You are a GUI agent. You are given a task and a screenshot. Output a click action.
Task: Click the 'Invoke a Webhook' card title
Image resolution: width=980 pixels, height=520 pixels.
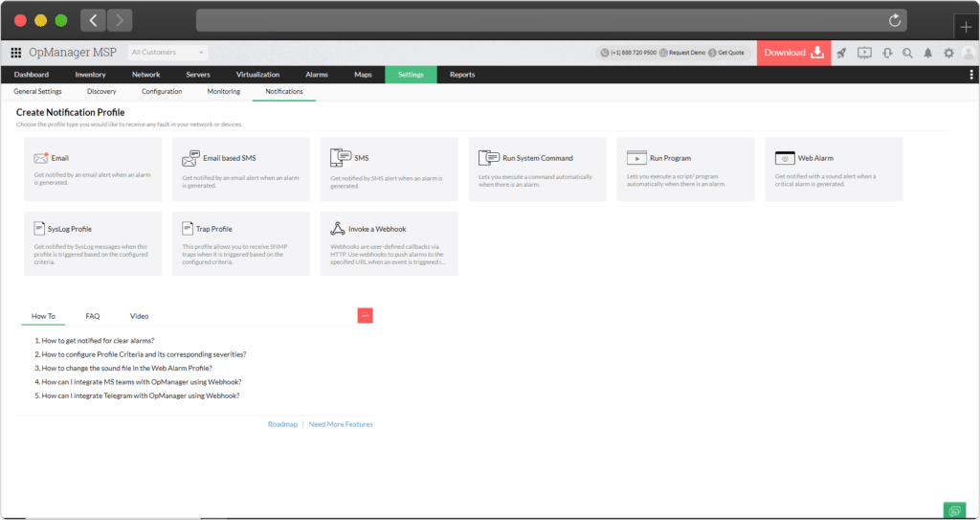pyautogui.click(x=377, y=229)
